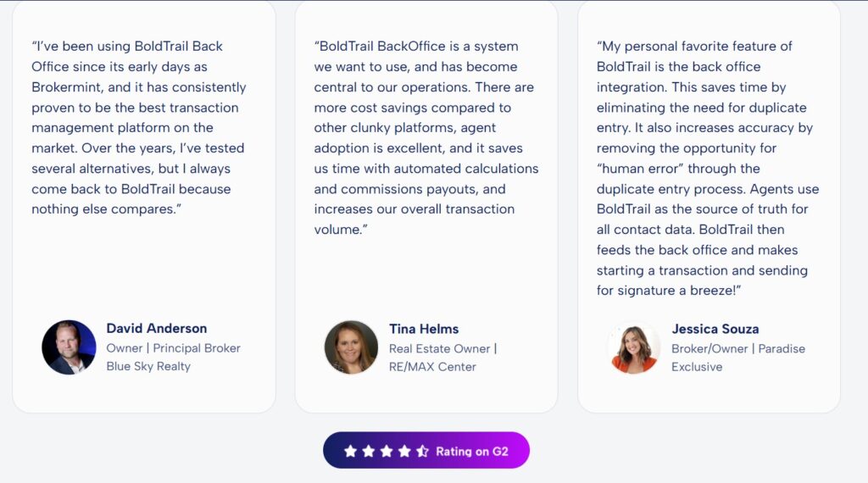Click the name Tina Helms

click(424, 329)
